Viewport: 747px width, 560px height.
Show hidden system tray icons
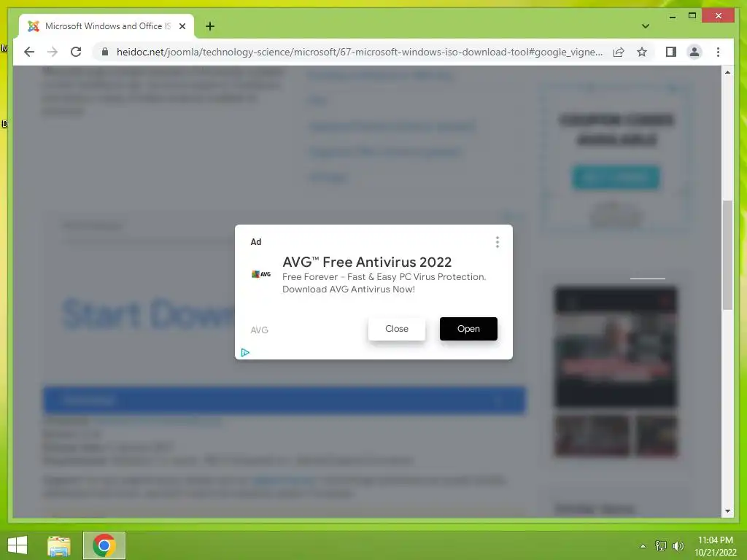[643, 546]
